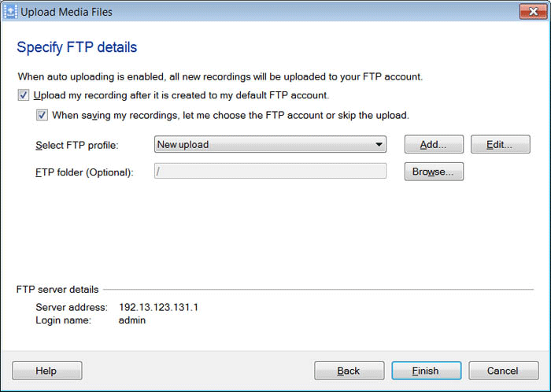Click the arrow on the 'New upload' combo box
This screenshot has height=392, width=551.
pyautogui.click(x=379, y=145)
